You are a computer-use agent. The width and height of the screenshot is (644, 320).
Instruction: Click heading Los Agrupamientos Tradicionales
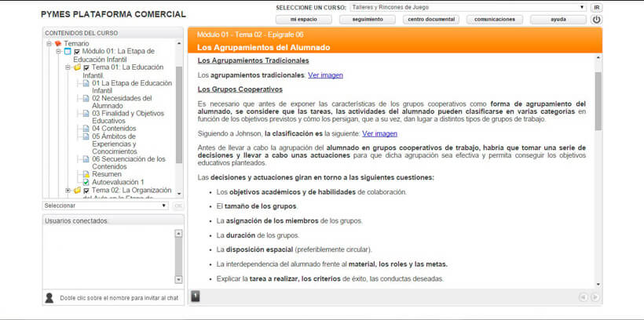[x=253, y=60]
